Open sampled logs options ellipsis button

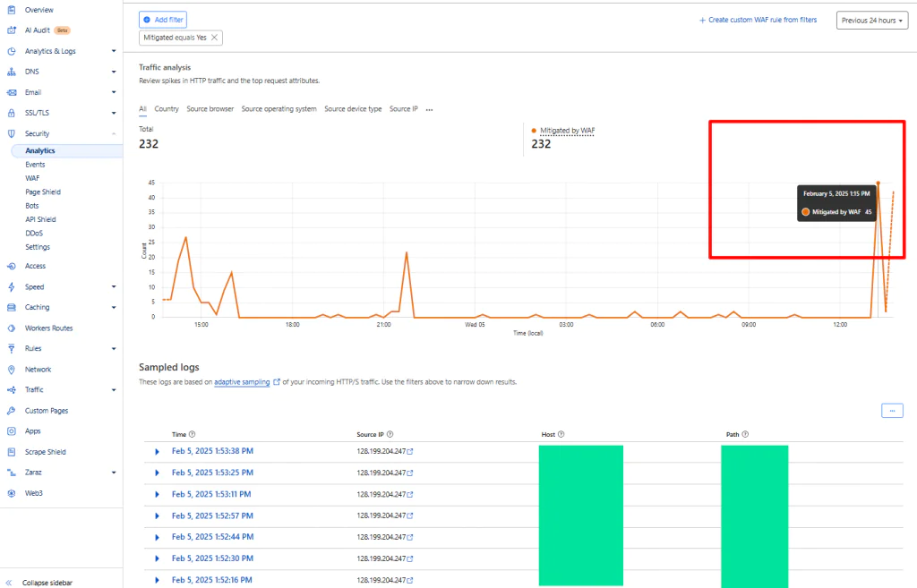(x=892, y=411)
